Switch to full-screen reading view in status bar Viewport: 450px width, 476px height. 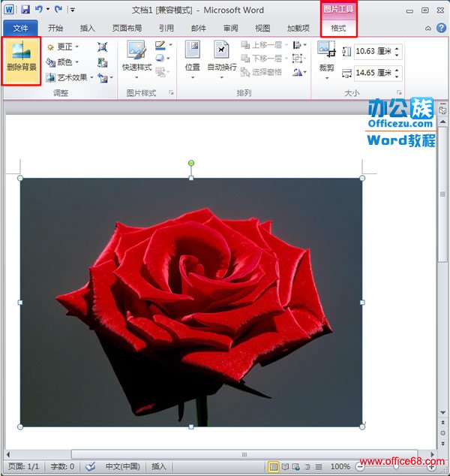tap(285, 466)
